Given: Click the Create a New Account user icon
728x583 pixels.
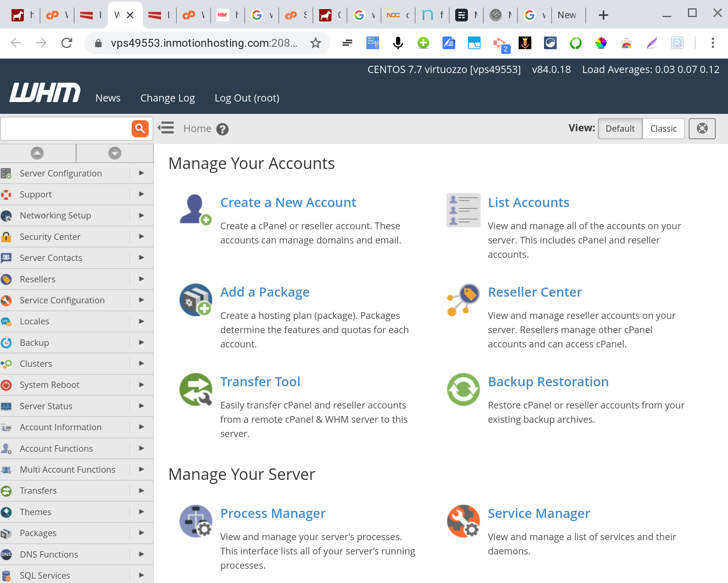Looking at the screenshot, I should [x=195, y=209].
